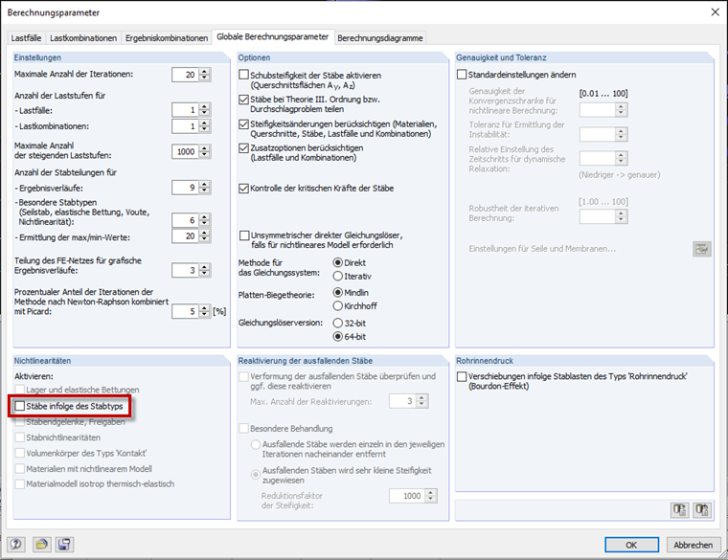Click the left of the two adjacent icon buttons above OK

click(x=680, y=510)
